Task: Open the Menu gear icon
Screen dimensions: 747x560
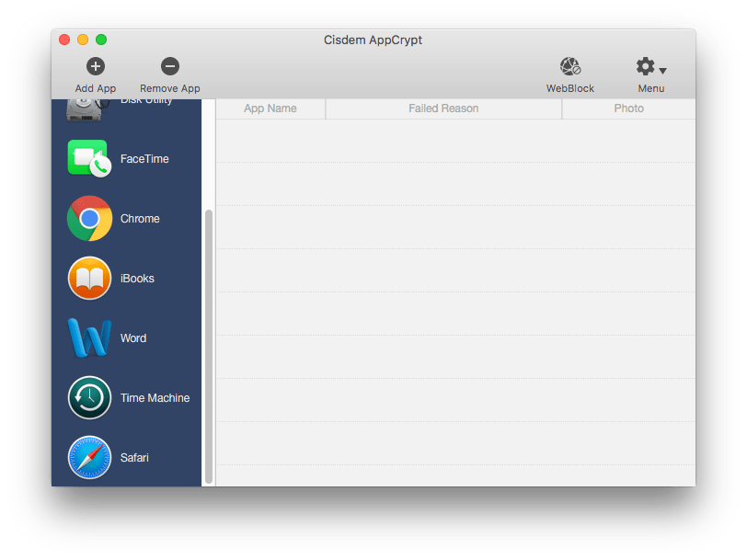Action: coord(646,66)
